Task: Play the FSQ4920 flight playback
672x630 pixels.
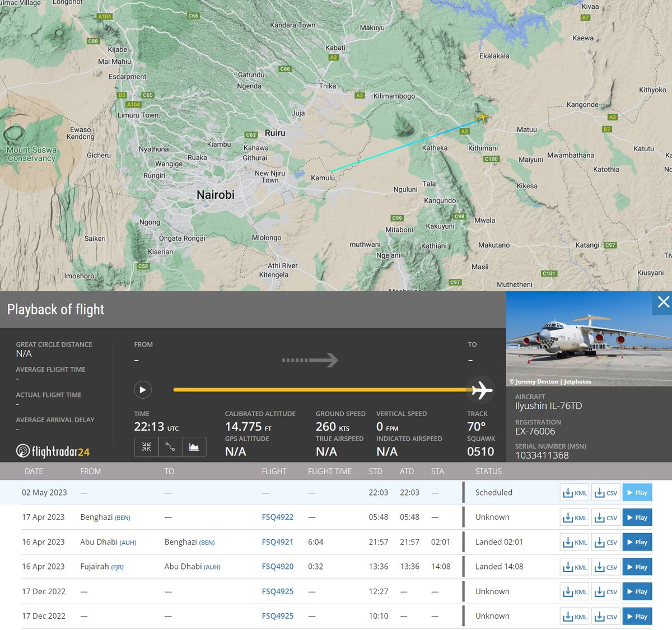Action: pyautogui.click(x=637, y=567)
